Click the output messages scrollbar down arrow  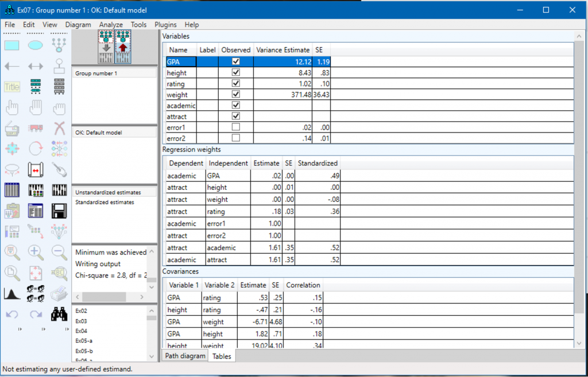[152, 287]
